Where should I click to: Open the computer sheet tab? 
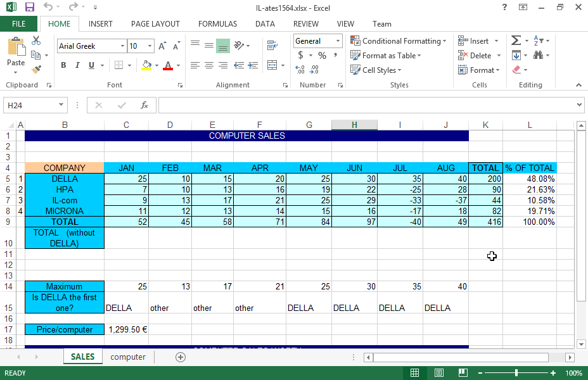tap(127, 357)
